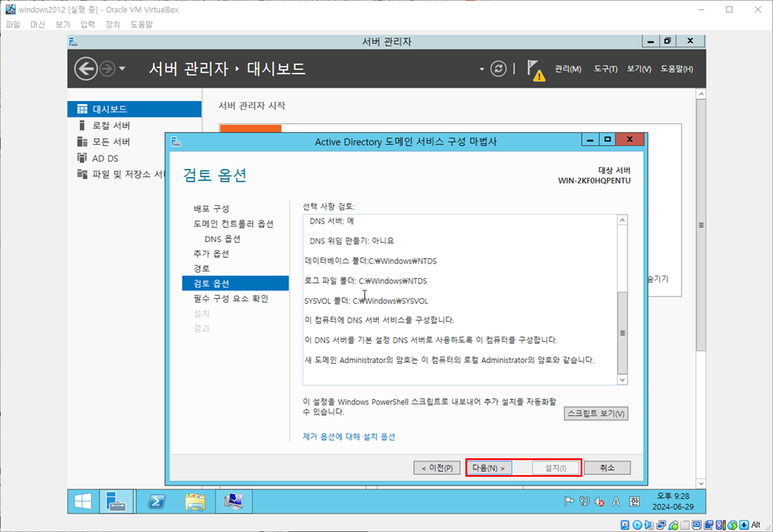Image resolution: width=773 pixels, height=532 pixels.
Task: Open the notifications flag with warning
Action: pos(535,70)
